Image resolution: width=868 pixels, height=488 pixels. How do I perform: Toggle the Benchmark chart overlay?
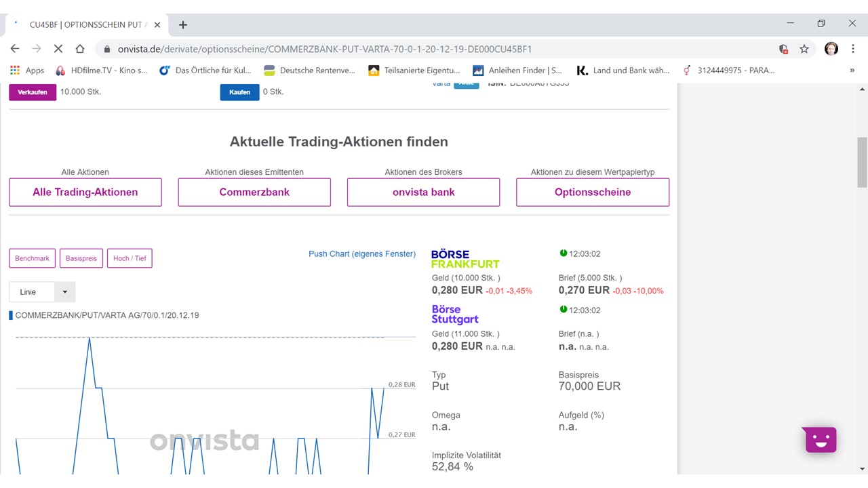[x=32, y=258]
